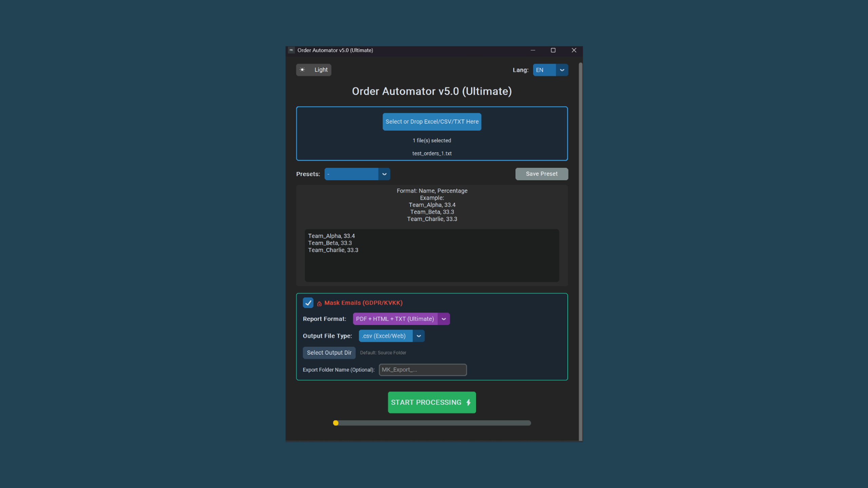Open the Report Format dropdown
The width and height of the screenshot is (868, 488).
tap(401, 319)
